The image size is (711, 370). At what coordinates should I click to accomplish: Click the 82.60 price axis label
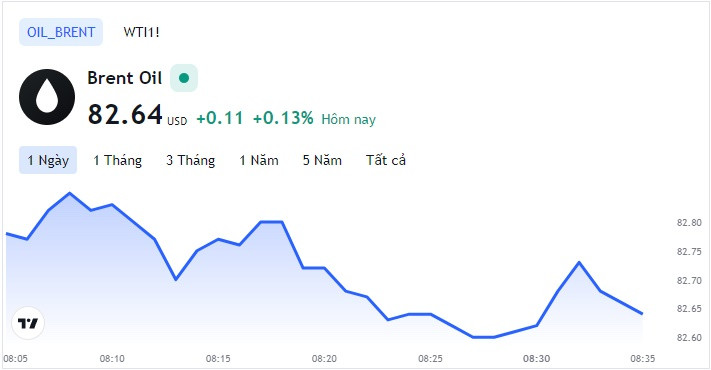[689, 338]
